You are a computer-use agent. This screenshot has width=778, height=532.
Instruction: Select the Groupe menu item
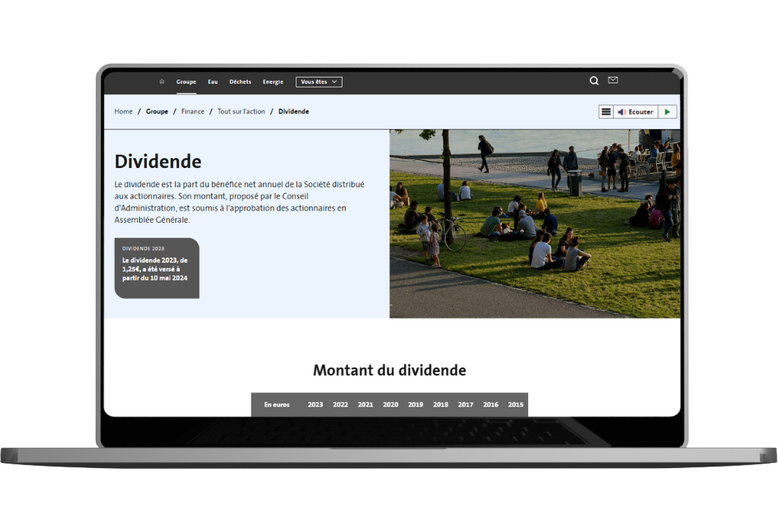186,82
